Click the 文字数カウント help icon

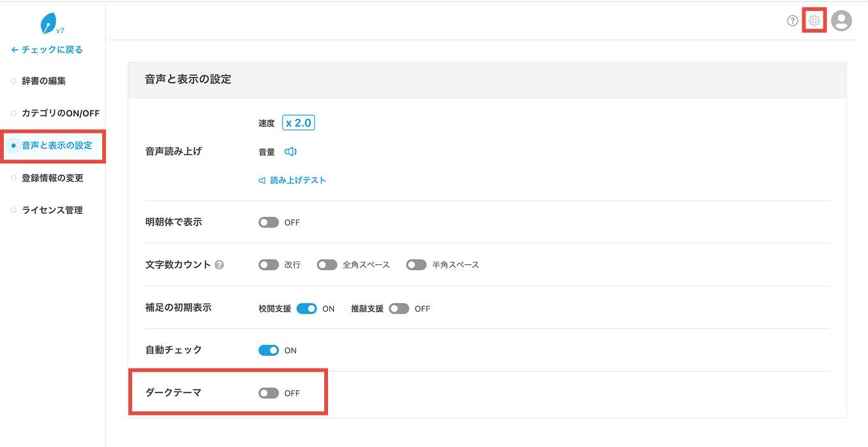pyautogui.click(x=219, y=265)
